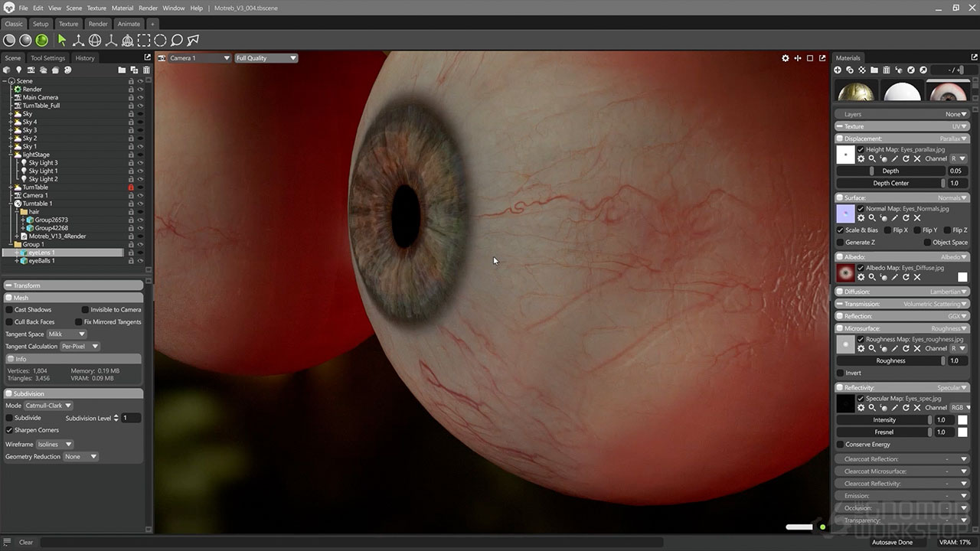Toggle visibility of the Main Camera

point(140,97)
